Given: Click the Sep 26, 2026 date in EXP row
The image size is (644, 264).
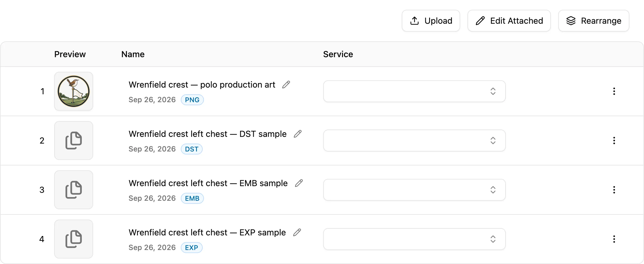Looking at the screenshot, I should pos(152,248).
